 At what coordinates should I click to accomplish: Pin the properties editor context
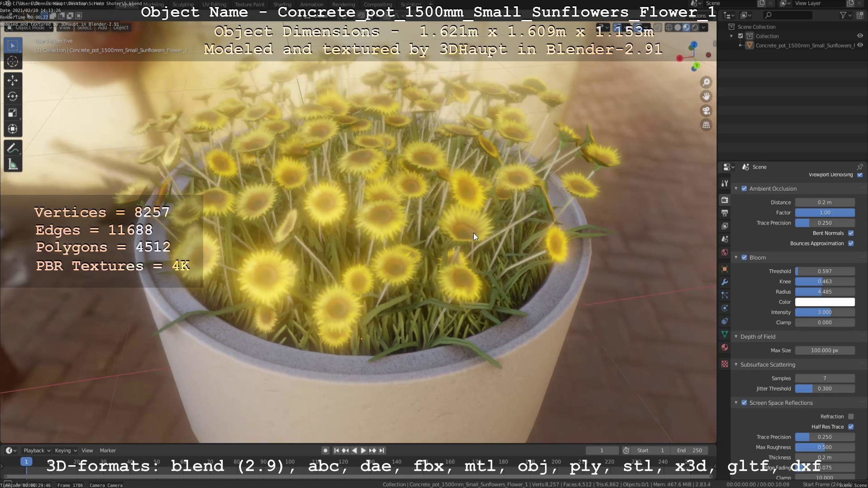860,167
